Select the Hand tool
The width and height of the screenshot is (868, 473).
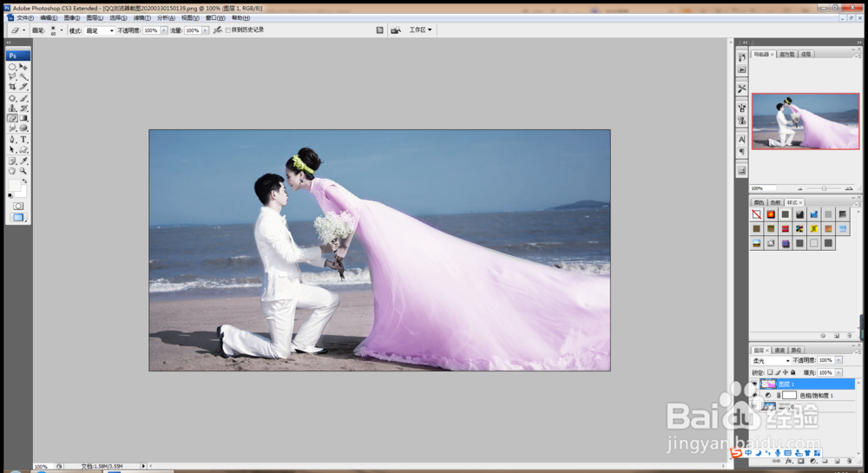pyautogui.click(x=12, y=171)
